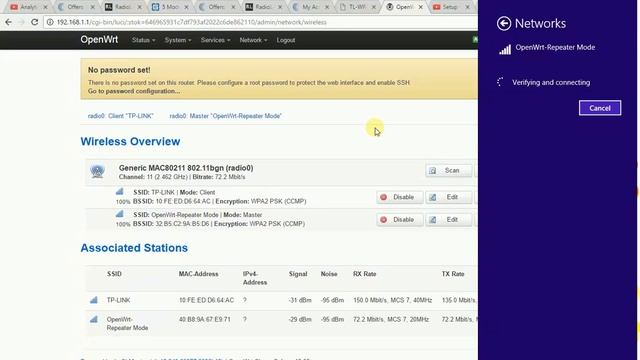Disable the OpenWrt-Repeater Mode master network
640x360 pixels.
399,220
